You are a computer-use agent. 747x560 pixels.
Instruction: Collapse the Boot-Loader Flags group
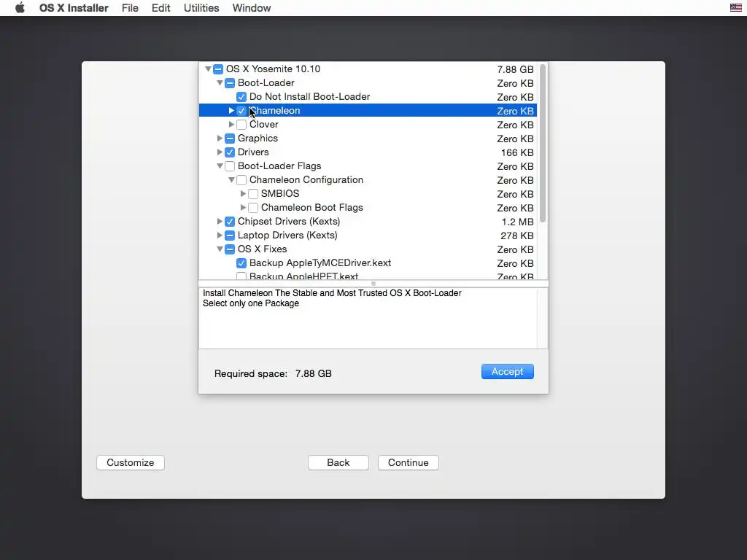220,166
